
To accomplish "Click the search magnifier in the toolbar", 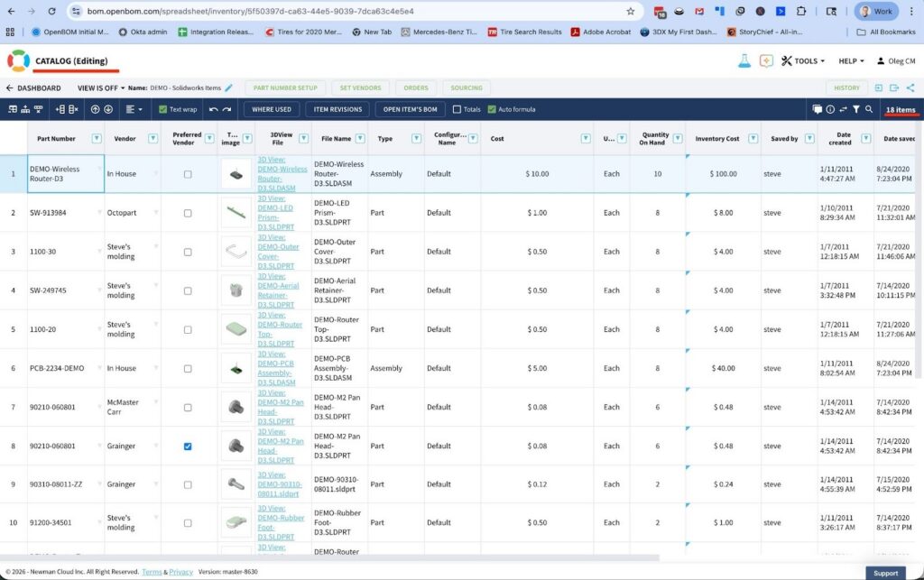I will tap(869, 109).
